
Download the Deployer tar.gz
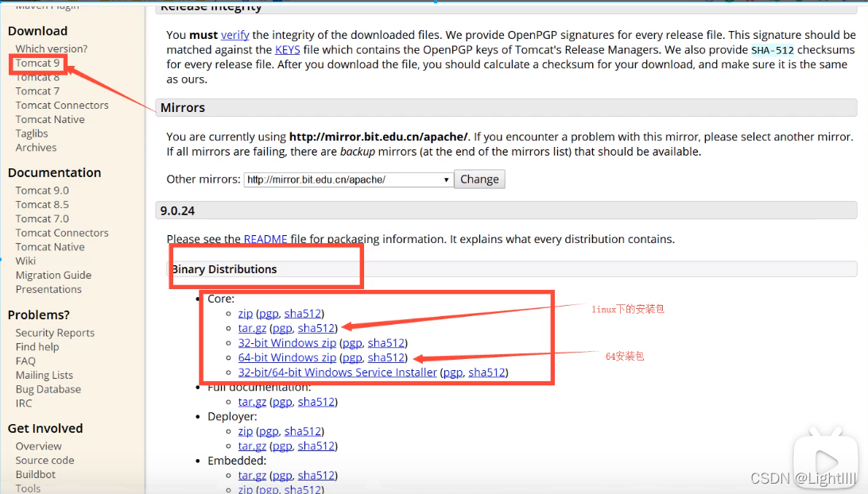pos(252,446)
